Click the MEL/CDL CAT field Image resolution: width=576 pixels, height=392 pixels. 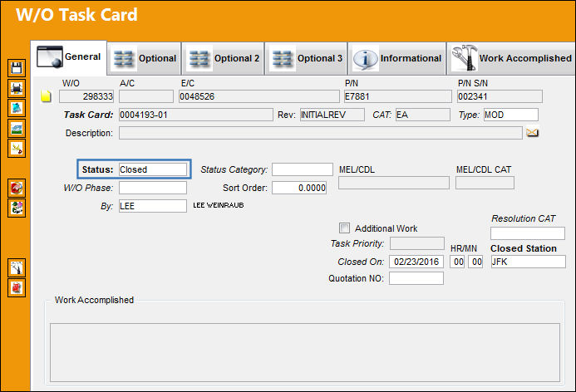(x=485, y=183)
